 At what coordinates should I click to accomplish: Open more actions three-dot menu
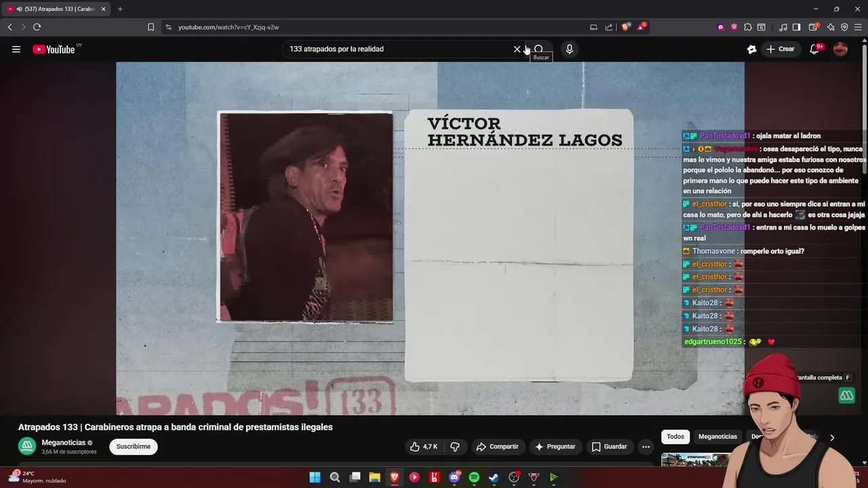point(646,447)
